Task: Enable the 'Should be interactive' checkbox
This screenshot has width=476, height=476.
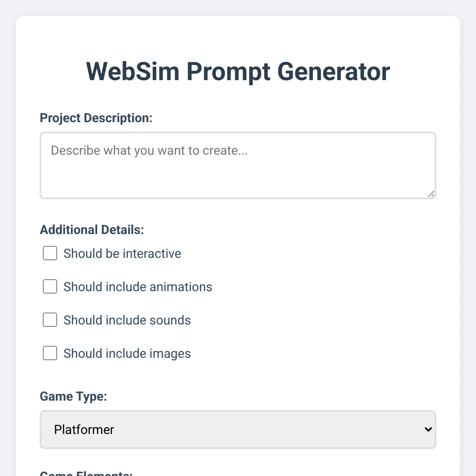Action: click(x=50, y=253)
